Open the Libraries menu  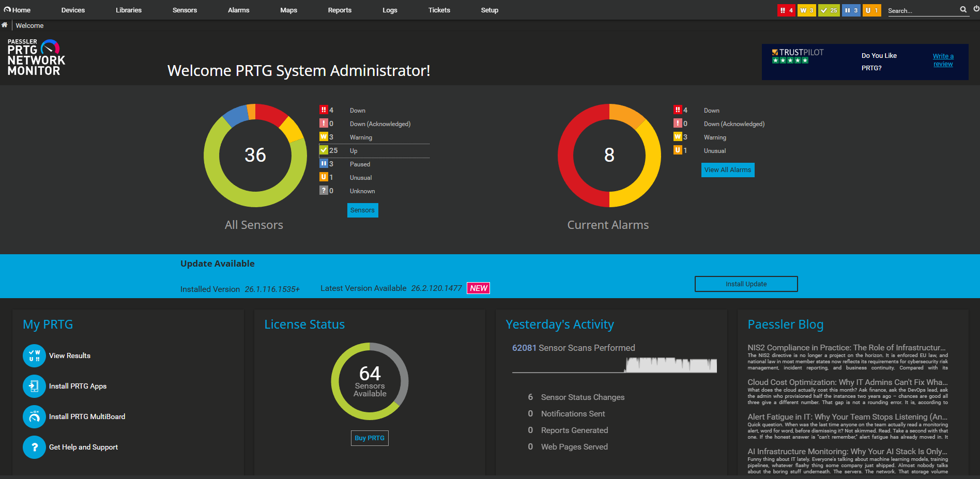[129, 10]
